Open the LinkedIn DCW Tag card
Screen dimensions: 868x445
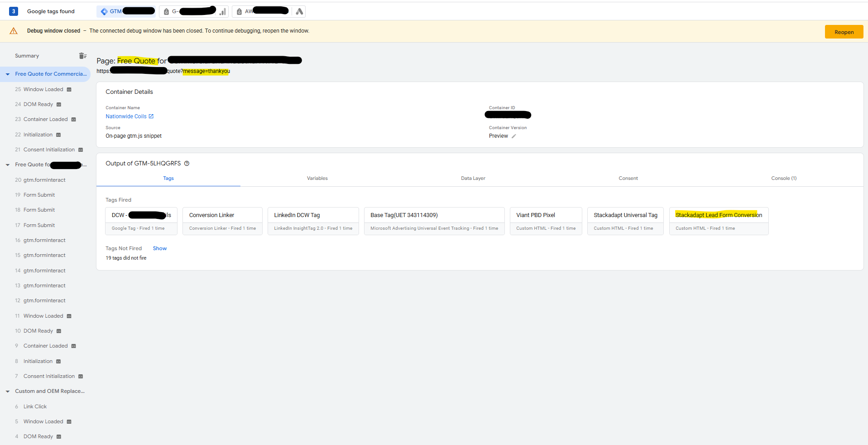pos(313,221)
